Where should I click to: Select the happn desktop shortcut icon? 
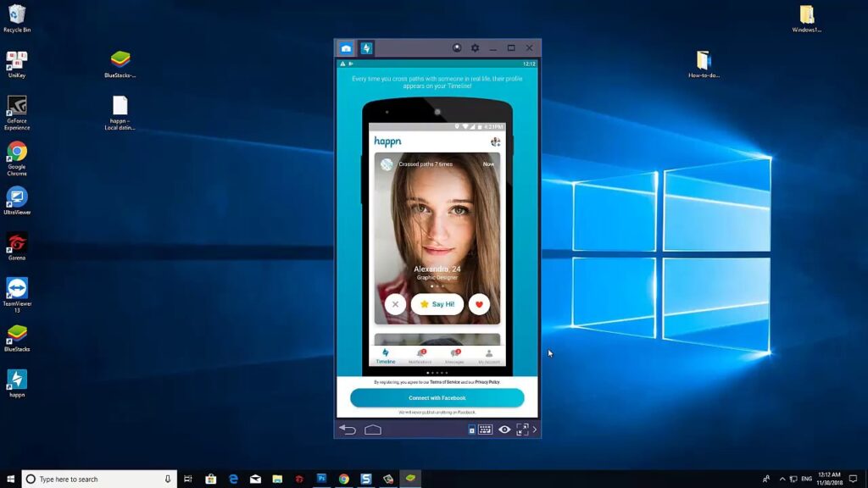point(17,384)
